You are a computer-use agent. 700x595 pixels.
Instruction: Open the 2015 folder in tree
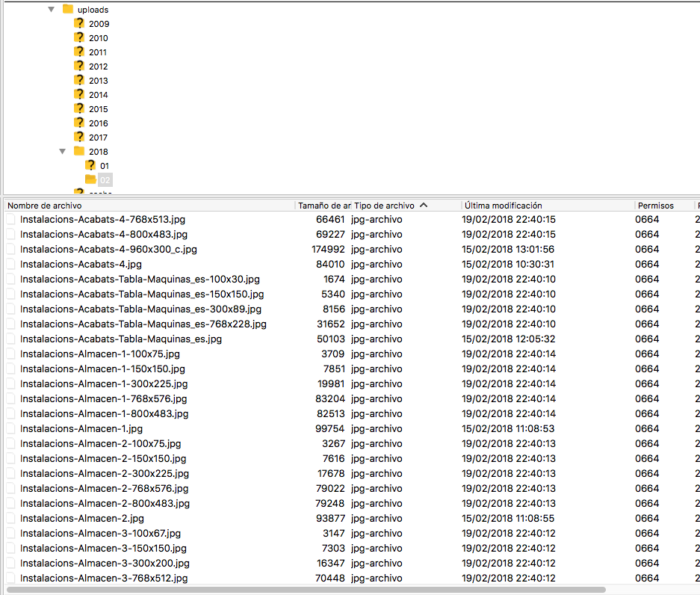point(98,109)
